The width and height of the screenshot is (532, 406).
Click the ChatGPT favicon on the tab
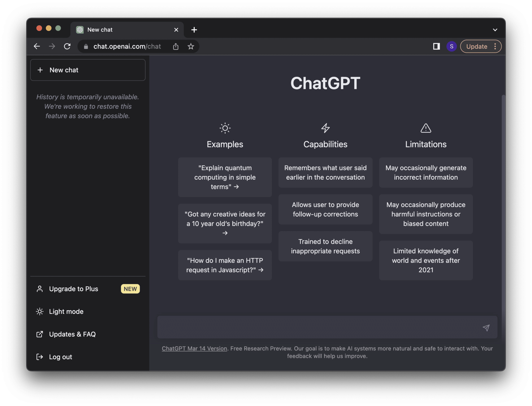(x=80, y=30)
